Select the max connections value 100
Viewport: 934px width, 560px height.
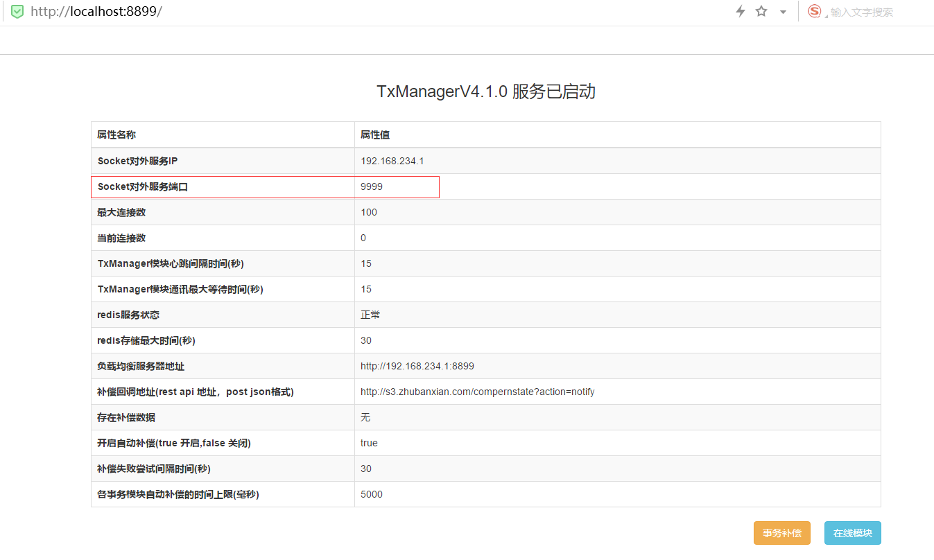pyautogui.click(x=369, y=212)
